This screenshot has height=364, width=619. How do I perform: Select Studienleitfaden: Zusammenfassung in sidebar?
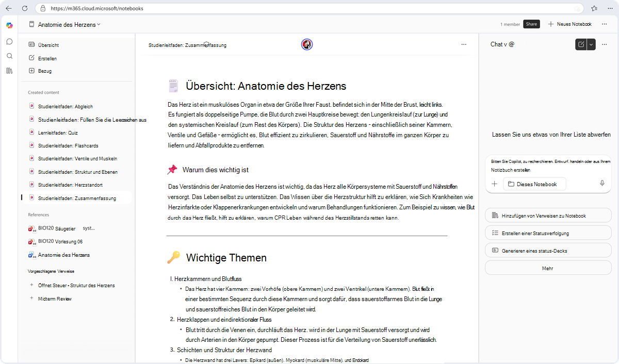click(76, 198)
